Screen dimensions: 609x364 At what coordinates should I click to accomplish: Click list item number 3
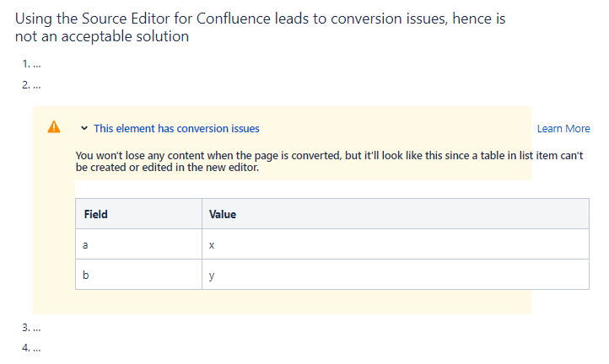point(31,328)
